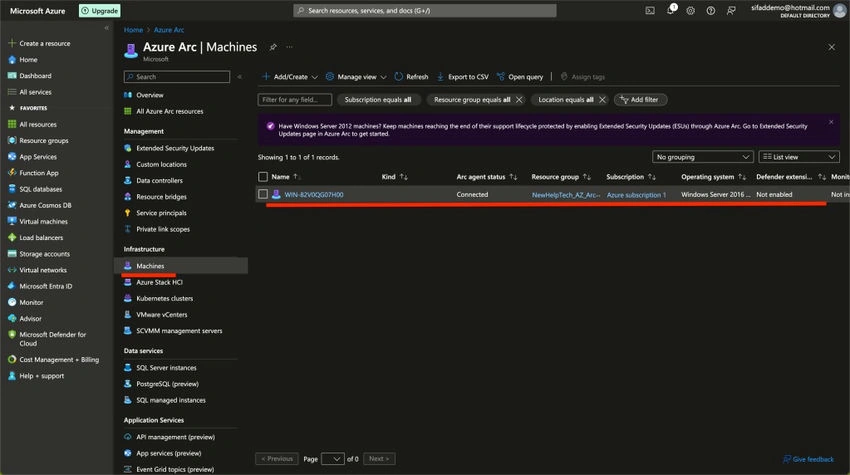Open Storage accounts in sidebar

coord(44,254)
